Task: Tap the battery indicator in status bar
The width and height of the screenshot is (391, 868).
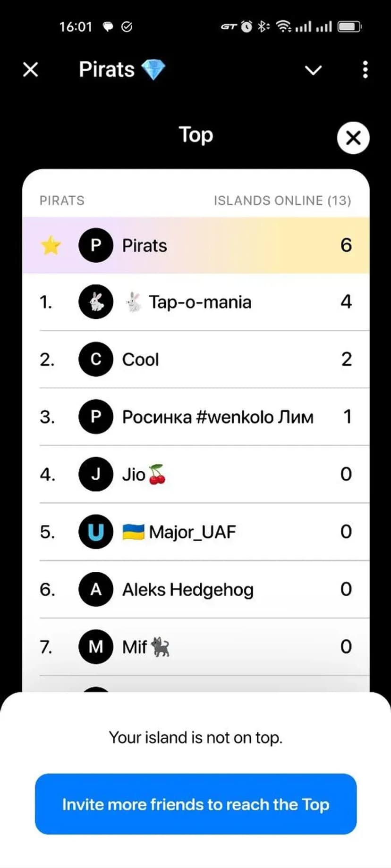Action: (x=349, y=26)
